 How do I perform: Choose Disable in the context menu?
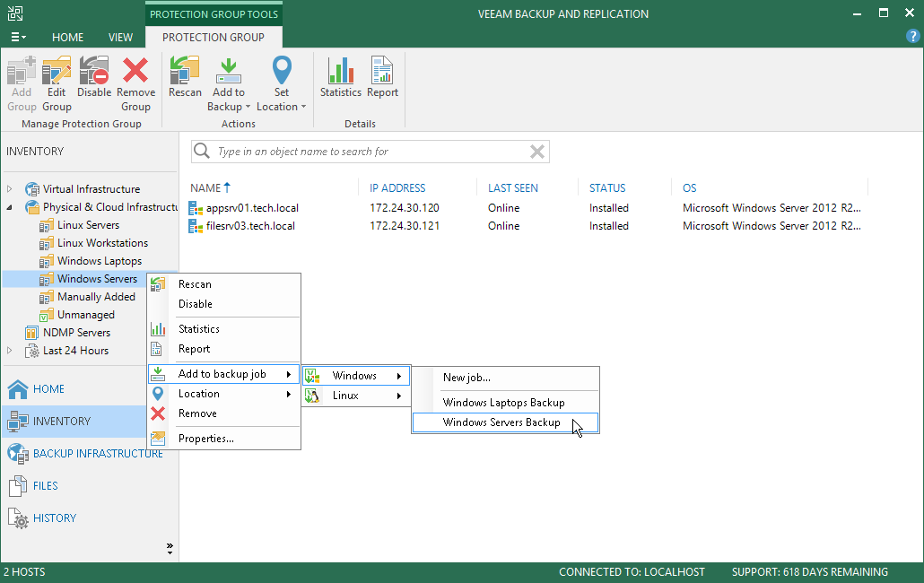pos(224,304)
